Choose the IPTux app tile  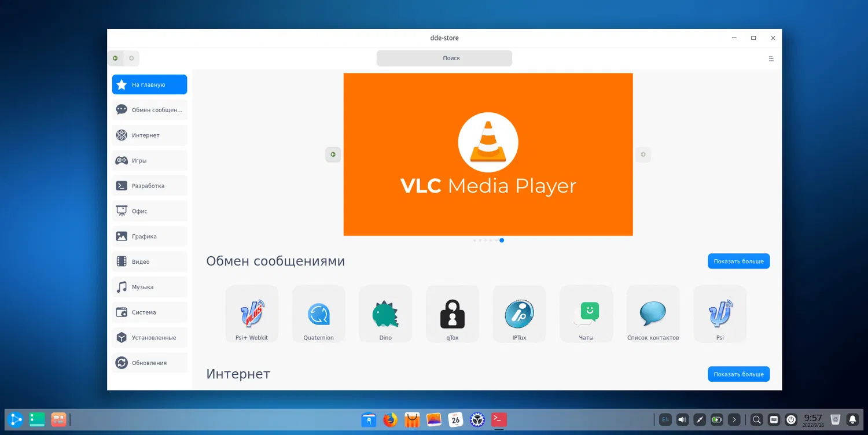pyautogui.click(x=519, y=314)
